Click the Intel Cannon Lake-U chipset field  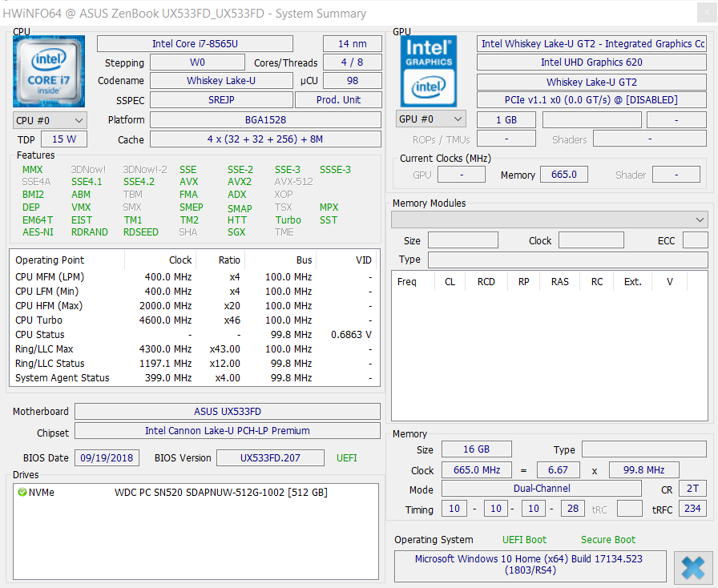(228, 430)
